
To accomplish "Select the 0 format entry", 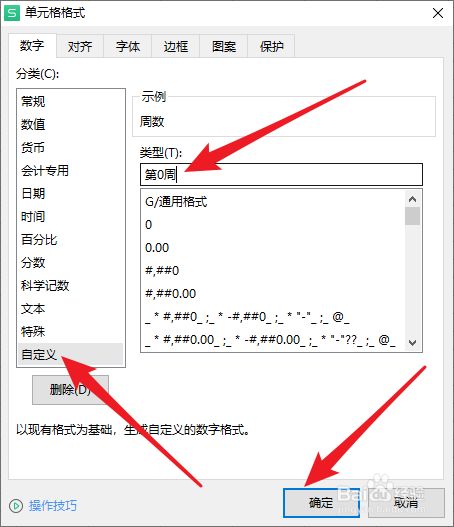I will pos(273,225).
